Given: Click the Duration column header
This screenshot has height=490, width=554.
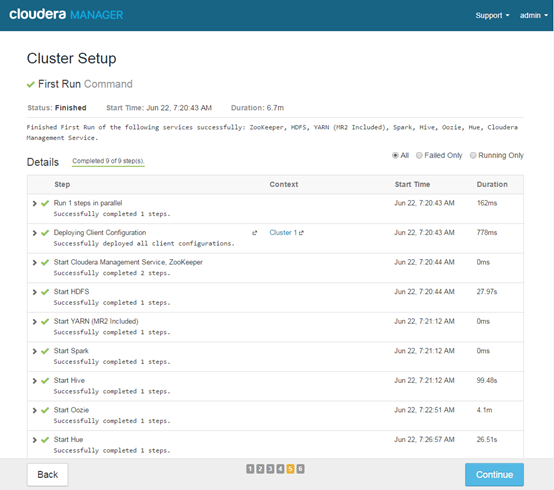Looking at the screenshot, I should 492,184.
